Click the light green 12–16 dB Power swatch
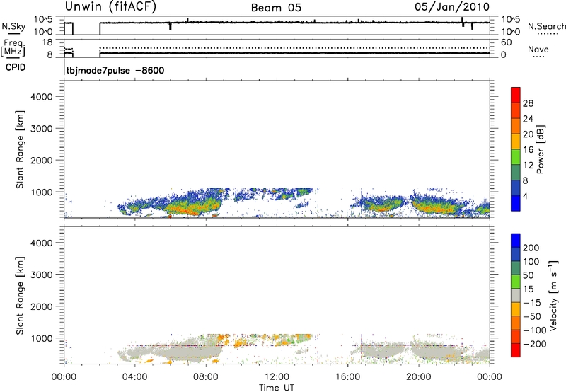 point(516,156)
